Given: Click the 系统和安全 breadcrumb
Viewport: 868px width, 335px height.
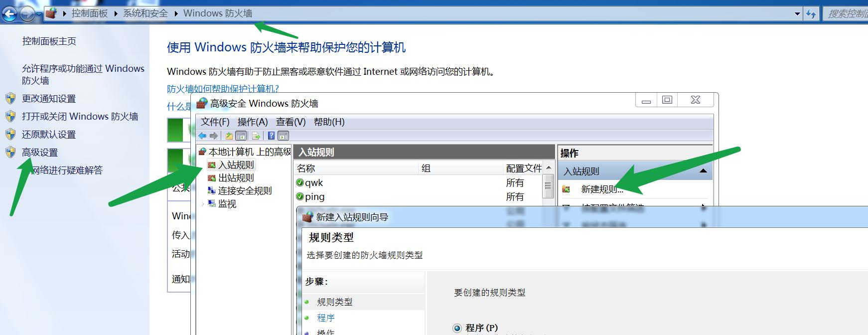Looking at the screenshot, I should pos(145,13).
